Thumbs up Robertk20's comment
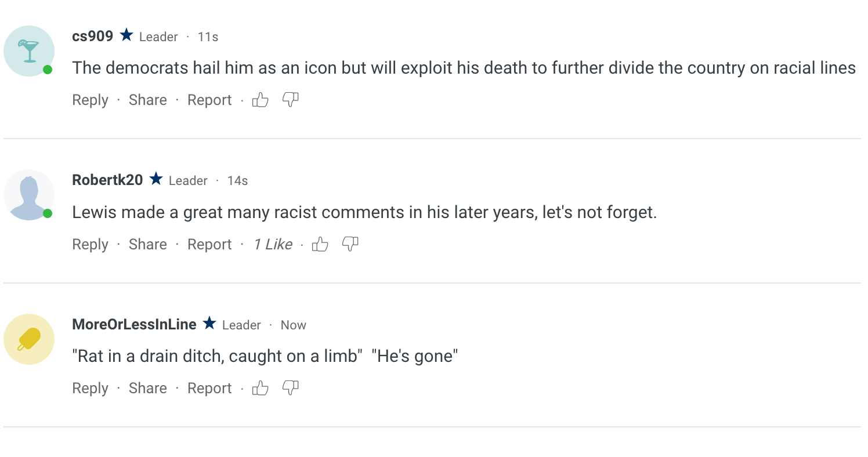The width and height of the screenshot is (868, 457). pos(320,245)
